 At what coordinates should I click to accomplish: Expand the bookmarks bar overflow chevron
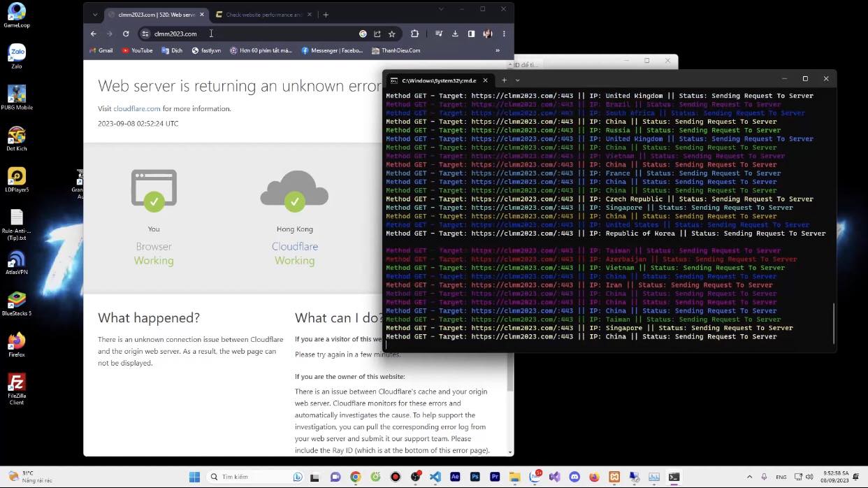pos(498,50)
